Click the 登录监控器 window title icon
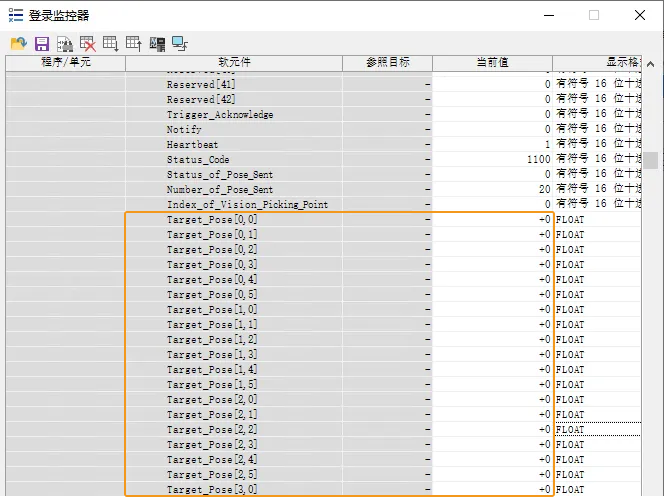The image size is (664, 497). tap(16, 15)
